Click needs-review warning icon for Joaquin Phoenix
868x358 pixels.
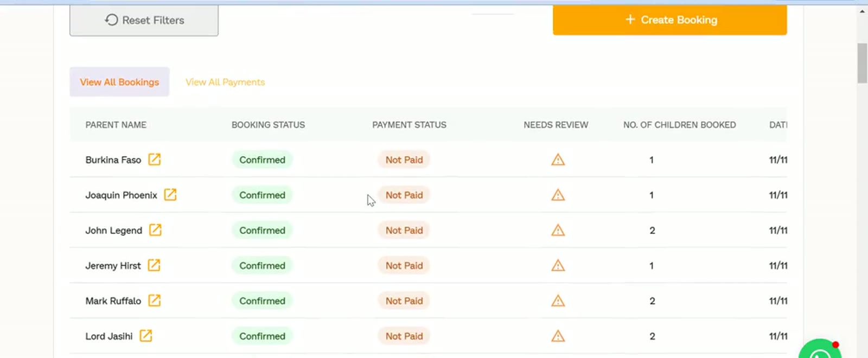coord(558,195)
